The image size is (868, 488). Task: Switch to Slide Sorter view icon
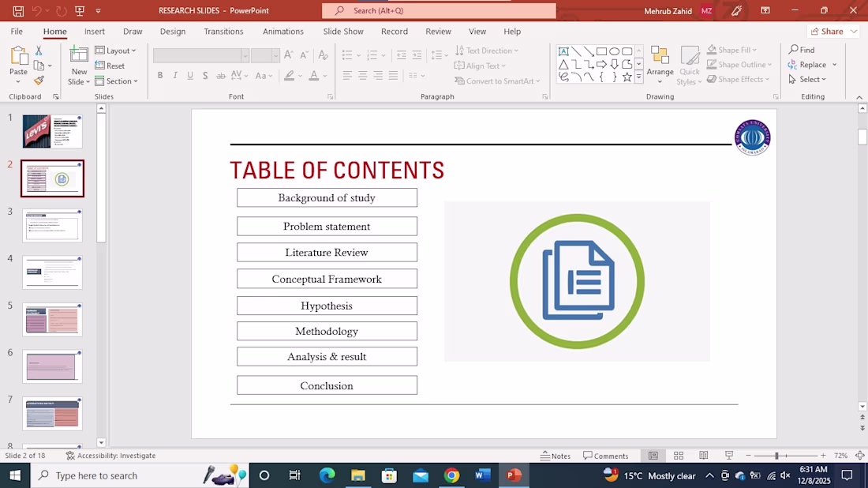click(679, 456)
